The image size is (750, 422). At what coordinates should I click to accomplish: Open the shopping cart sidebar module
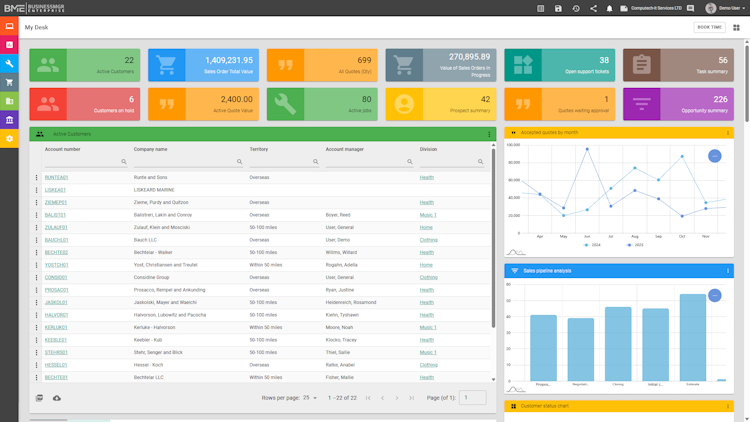(x=9, y=82)
